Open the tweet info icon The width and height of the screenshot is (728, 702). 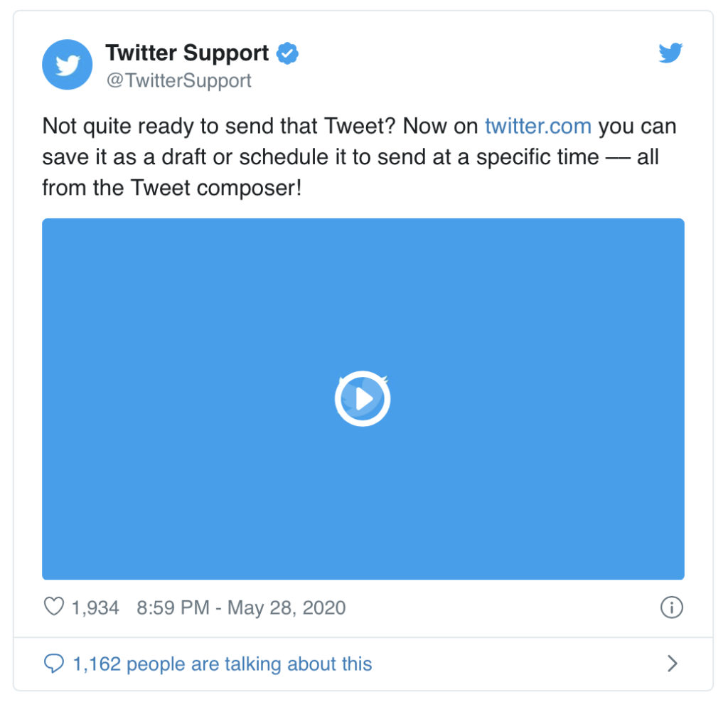click(x=671, y=607)
